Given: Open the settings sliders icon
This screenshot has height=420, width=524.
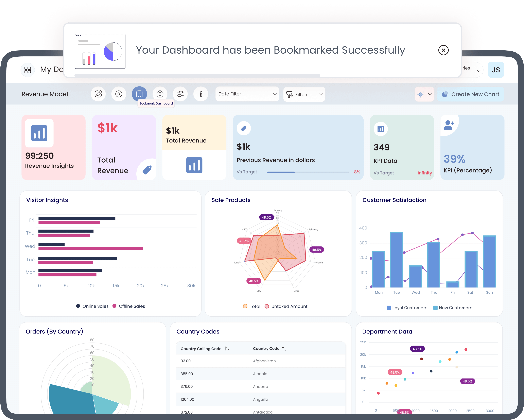Looking at the screenshot, I should pos(180,94).
